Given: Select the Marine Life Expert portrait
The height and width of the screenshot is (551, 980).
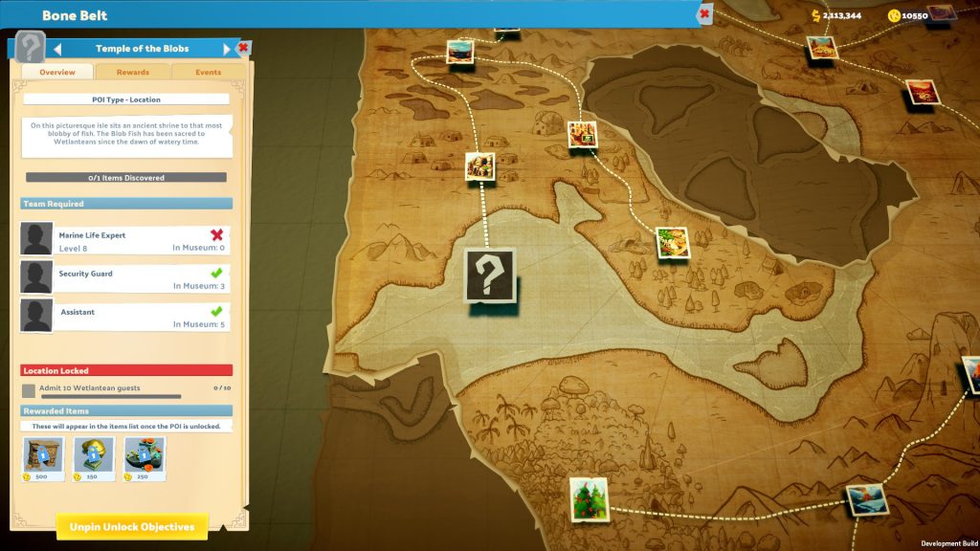Looking at the screenshot, I should 36,239.
